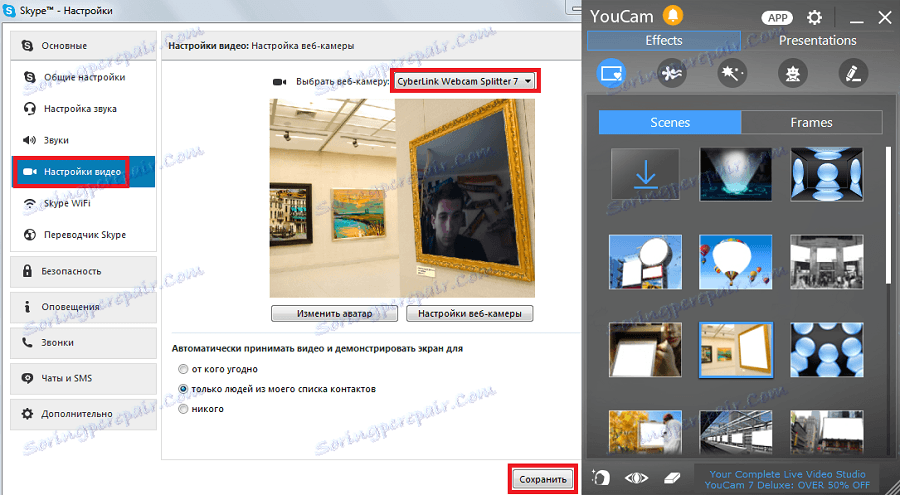Open the Звуки settings item
This screenshot has width=900, height=495.
click(83, 140)
